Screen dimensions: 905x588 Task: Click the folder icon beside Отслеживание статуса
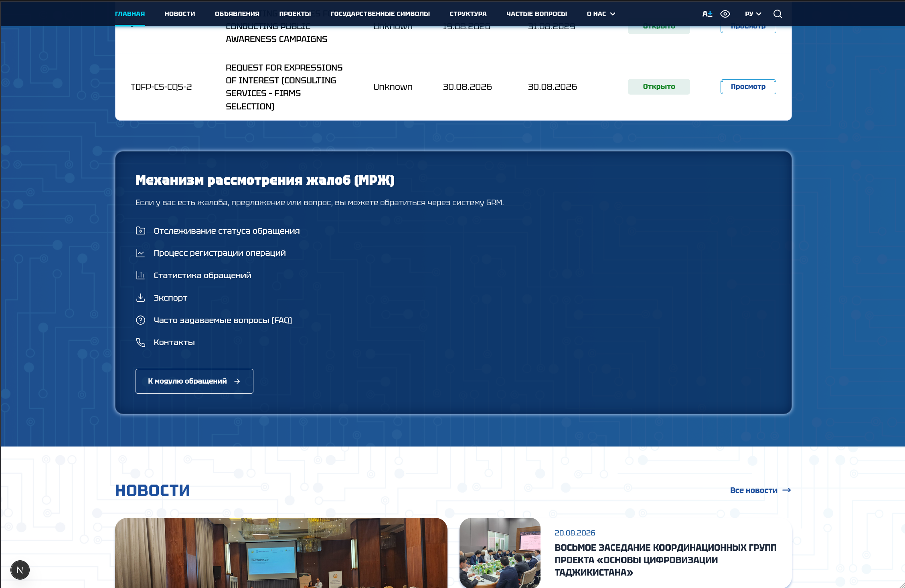tap(140, 231)
